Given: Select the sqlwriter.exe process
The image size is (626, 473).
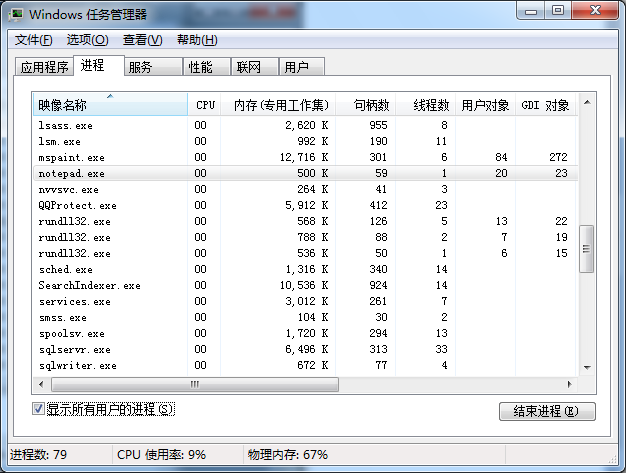Looking at the screenshot, I should point(305,365).
